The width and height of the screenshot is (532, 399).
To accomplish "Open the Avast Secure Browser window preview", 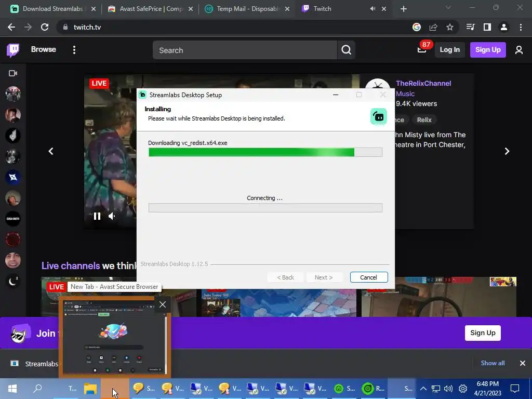I will [114, 337].
